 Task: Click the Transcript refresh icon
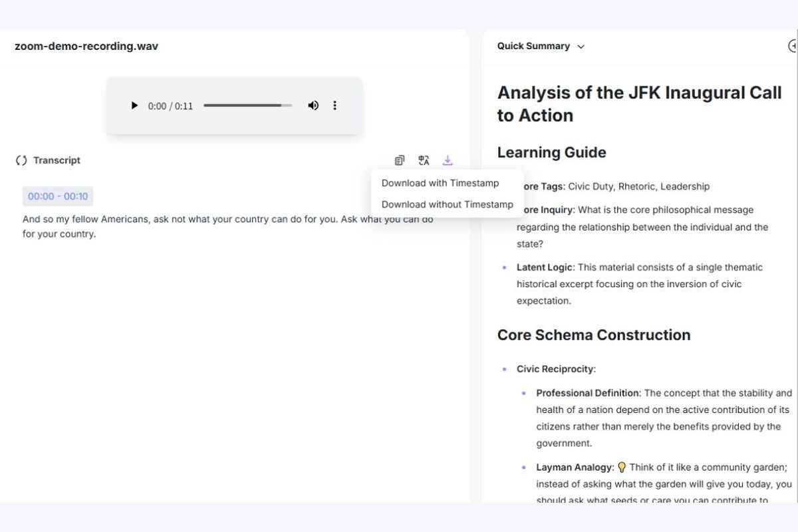(x=21, y=160)
